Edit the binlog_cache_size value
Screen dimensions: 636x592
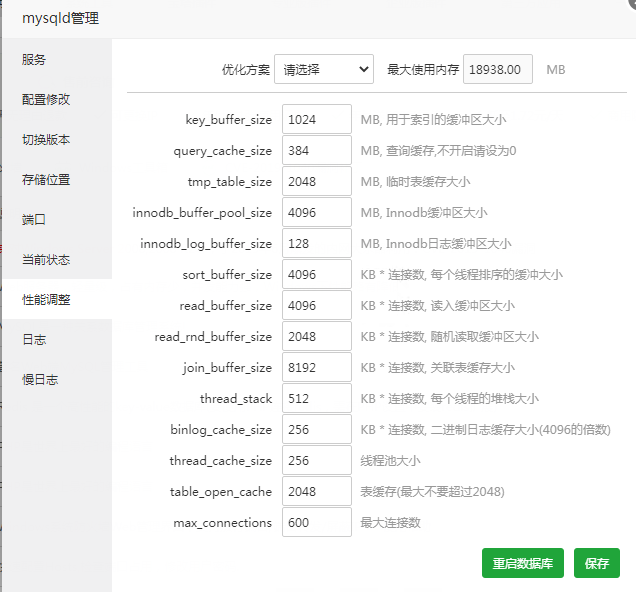[x=317, y=429]
